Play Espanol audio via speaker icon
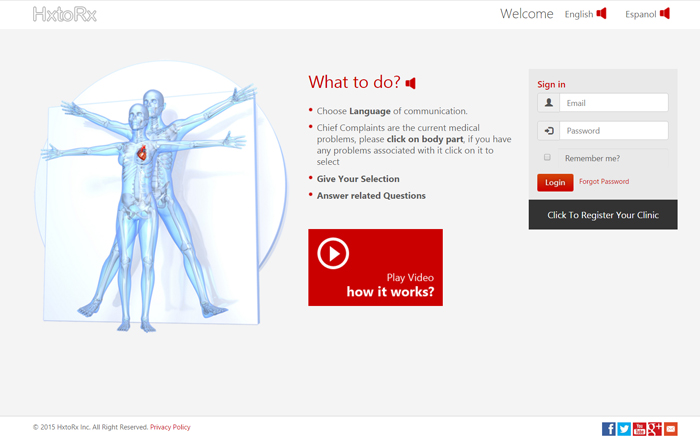The height and width of the screenshot is (445, 700). click(665, 13)
